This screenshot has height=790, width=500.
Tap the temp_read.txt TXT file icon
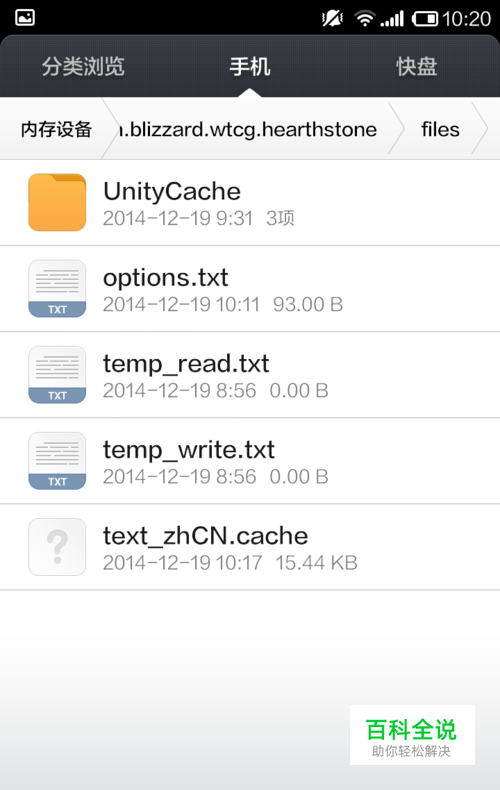[x=57, y=375]
